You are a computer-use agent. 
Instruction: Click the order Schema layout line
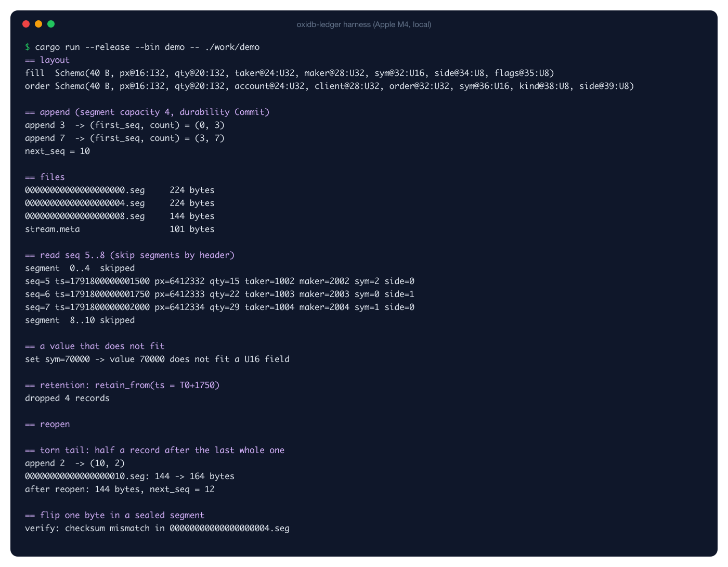pyautogui.click(x=330, y=86)
